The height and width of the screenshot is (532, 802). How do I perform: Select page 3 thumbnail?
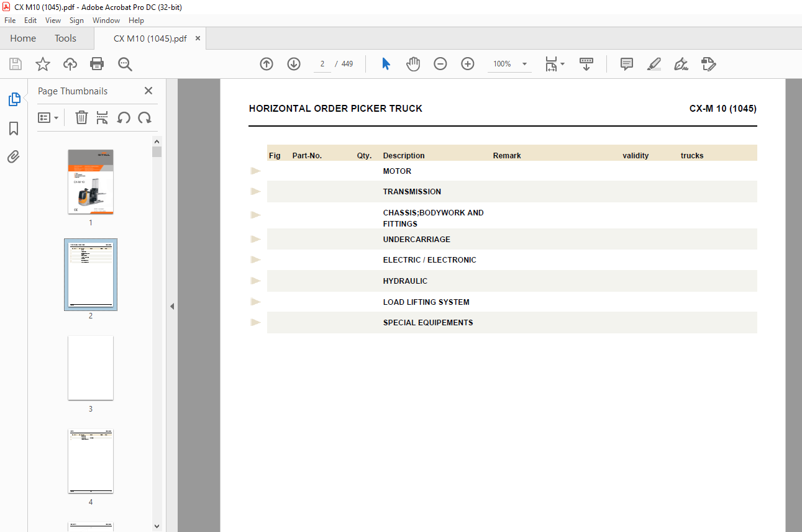tap(91, 368)
